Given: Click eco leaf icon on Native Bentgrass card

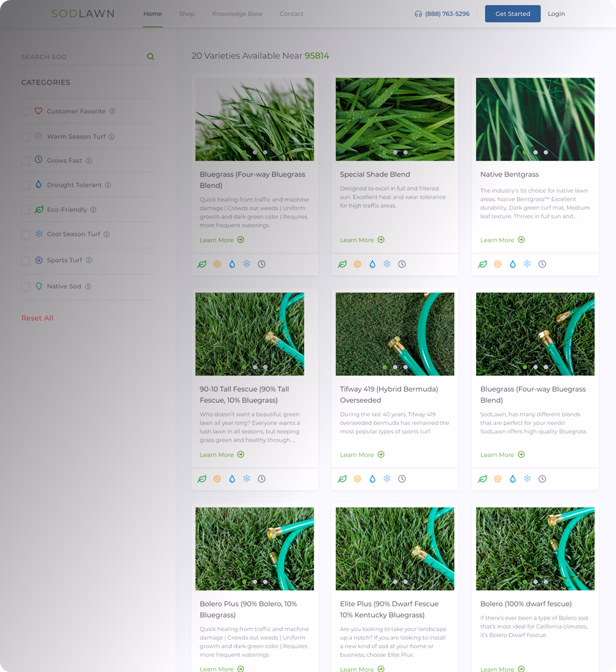Looking at the screenshot, I should [482, 264].
